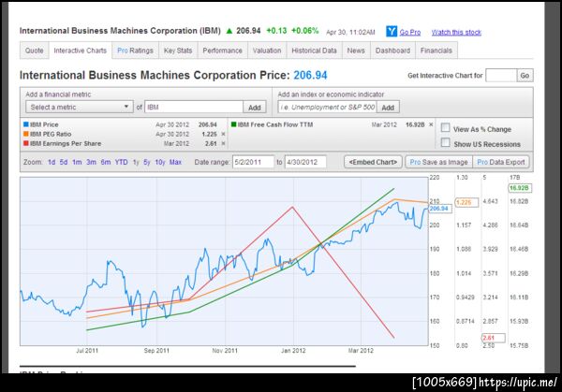Click the Get Interactive Chart ticker field

(x=501, y=76)
